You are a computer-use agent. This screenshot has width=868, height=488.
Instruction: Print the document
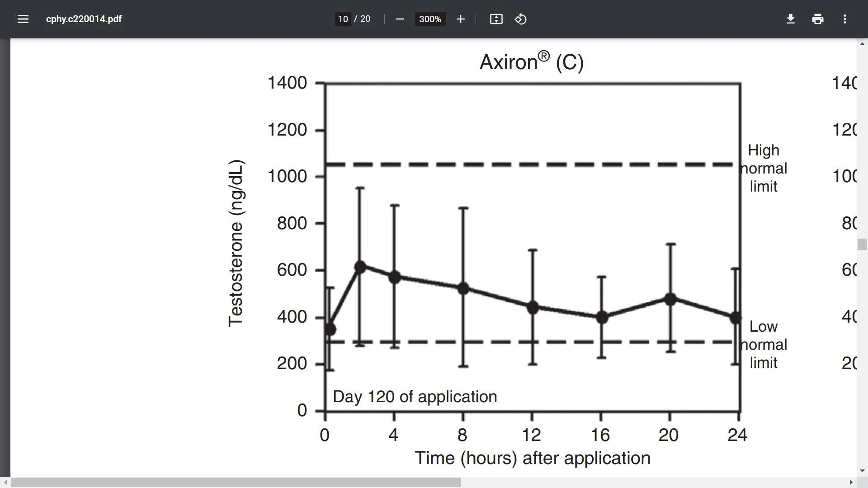818,19
